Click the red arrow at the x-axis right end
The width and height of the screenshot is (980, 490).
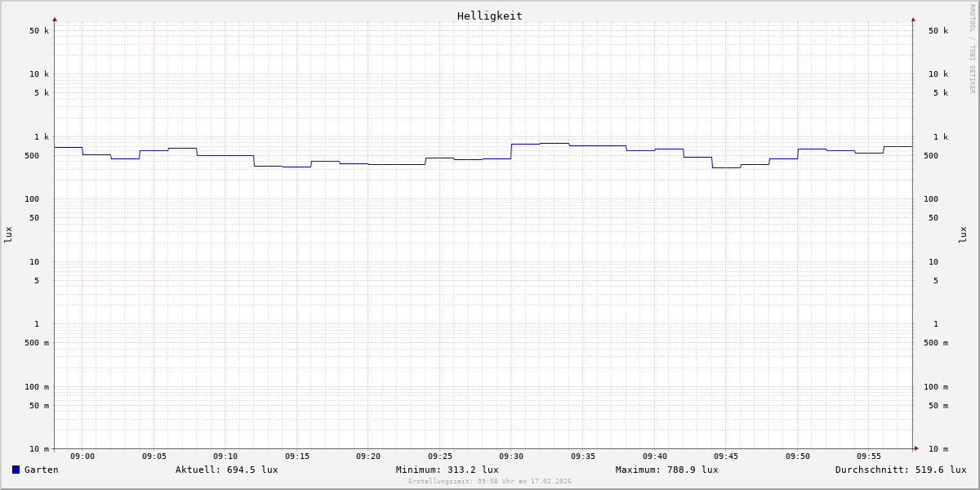pos(916,448)
